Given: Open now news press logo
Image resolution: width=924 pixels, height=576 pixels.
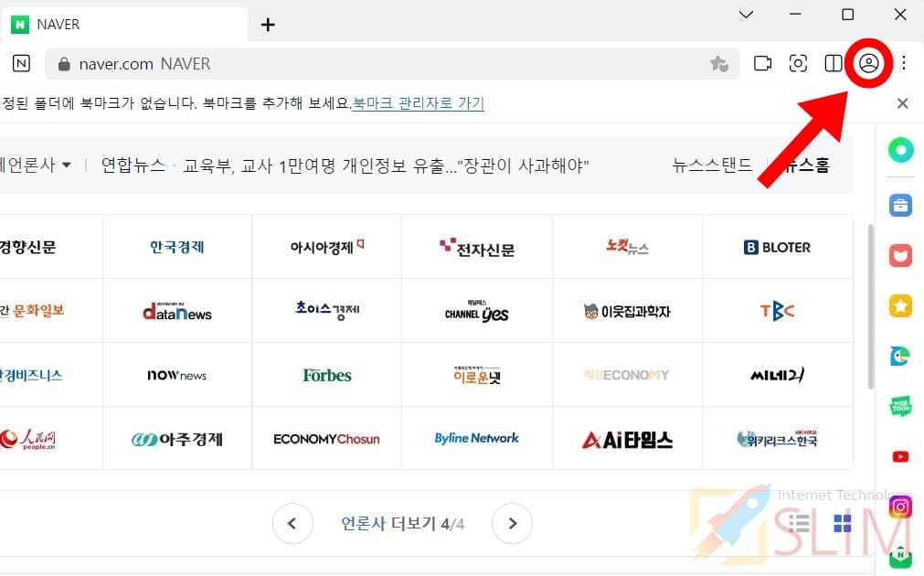Looking at the screenshot, I should 177,375.
